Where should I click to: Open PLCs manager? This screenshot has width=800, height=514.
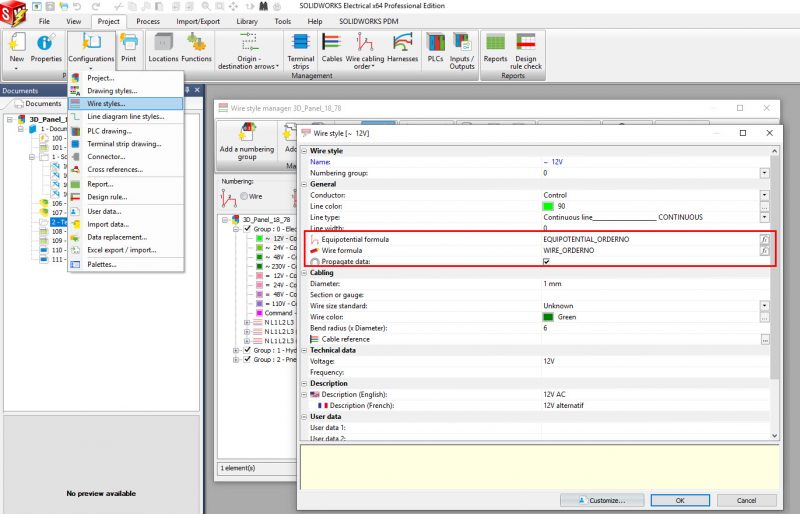click(435, 48)
